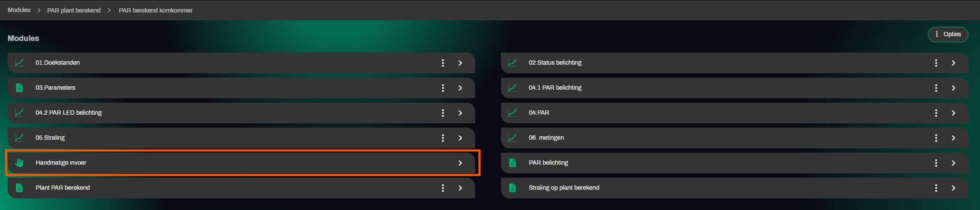Screen dimensions: 980x210
Task: Open the three-dot menu for 05.Straling
Action: click(443, 138)
